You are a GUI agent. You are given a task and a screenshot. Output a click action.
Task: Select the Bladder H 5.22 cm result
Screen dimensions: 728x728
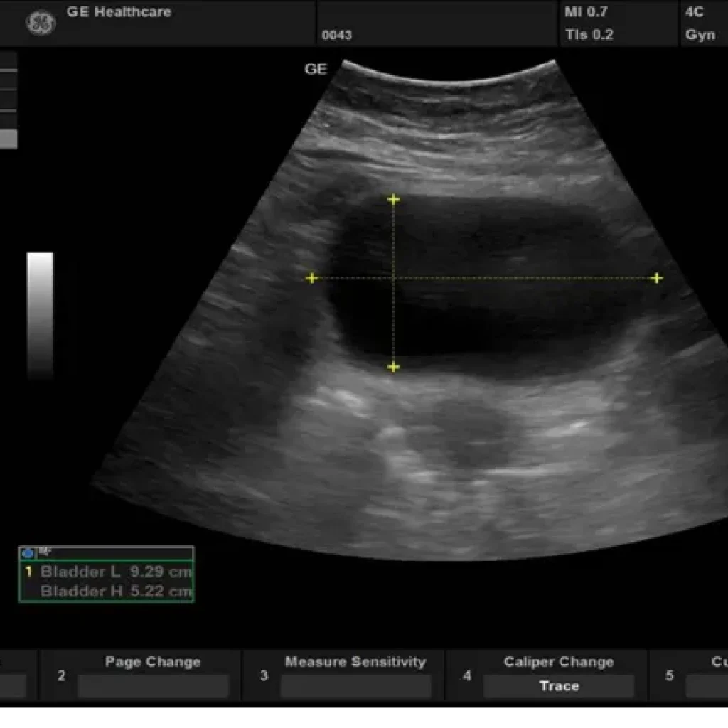tap(116, 591)
